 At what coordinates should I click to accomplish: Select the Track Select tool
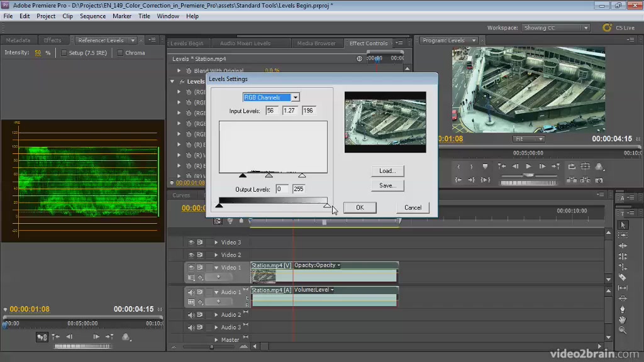[623, 235]
